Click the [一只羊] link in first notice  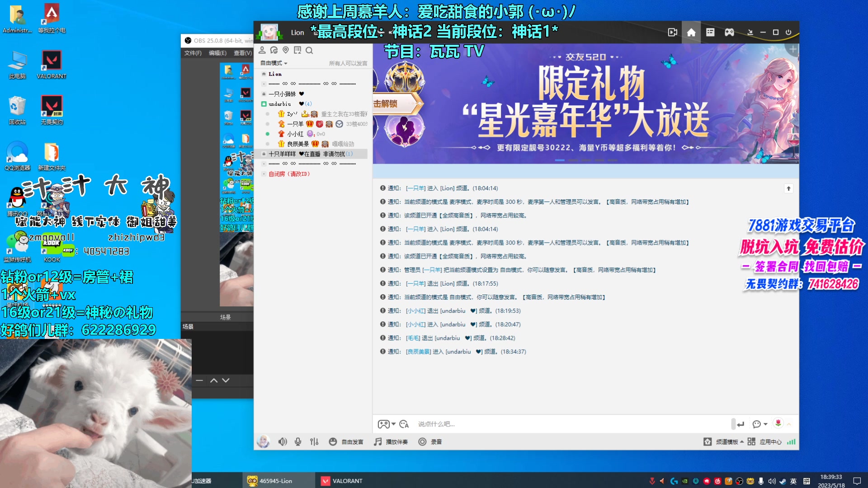pyautogui.click(x=415, y=188)
